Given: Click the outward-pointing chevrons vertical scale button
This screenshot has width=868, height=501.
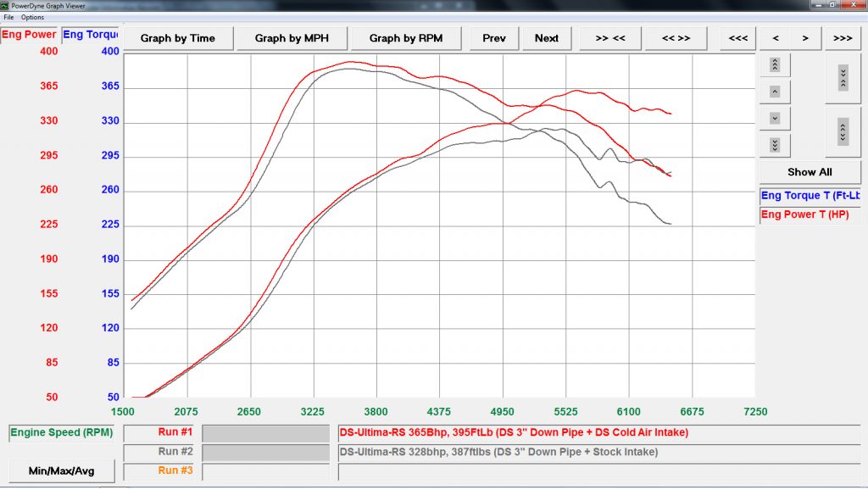Looking at the screenshot, I should coord(843,132).
